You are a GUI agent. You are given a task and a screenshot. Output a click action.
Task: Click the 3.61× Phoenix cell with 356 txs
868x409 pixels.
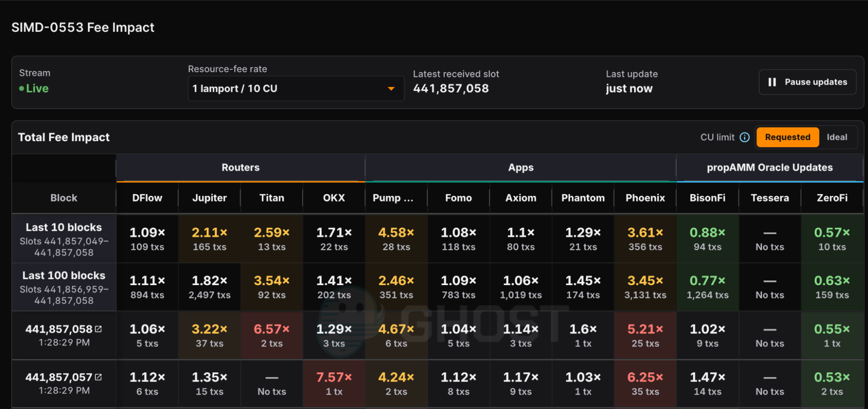click(x=645, y=239)
